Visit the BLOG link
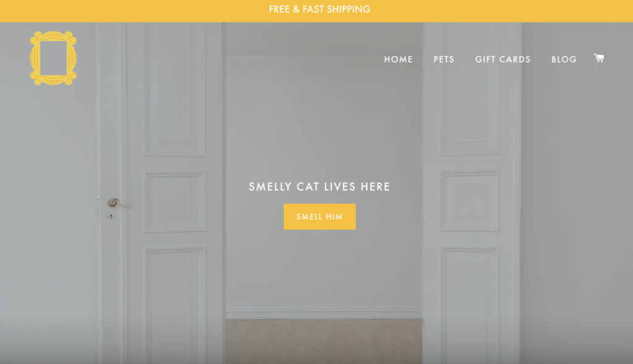633x364 pixels. tap(564, 59)
